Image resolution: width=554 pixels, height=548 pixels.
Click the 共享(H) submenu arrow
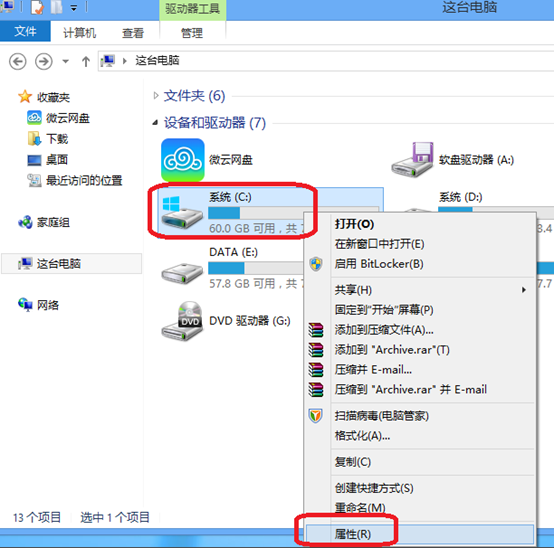524,290
